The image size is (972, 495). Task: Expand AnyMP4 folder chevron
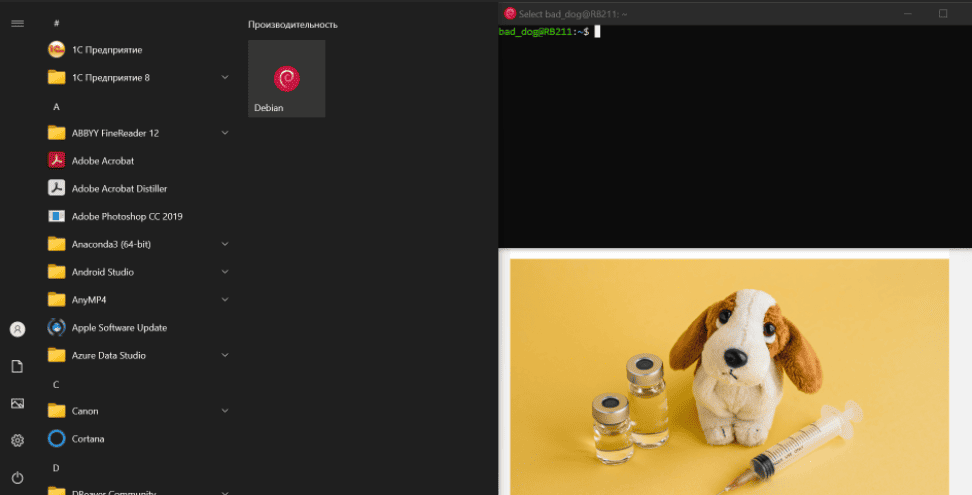click(x=225, y=300)
